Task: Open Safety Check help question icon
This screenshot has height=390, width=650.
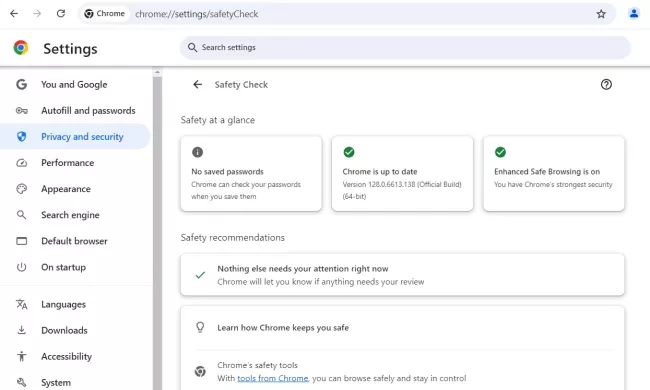Action: click(606, 85)
